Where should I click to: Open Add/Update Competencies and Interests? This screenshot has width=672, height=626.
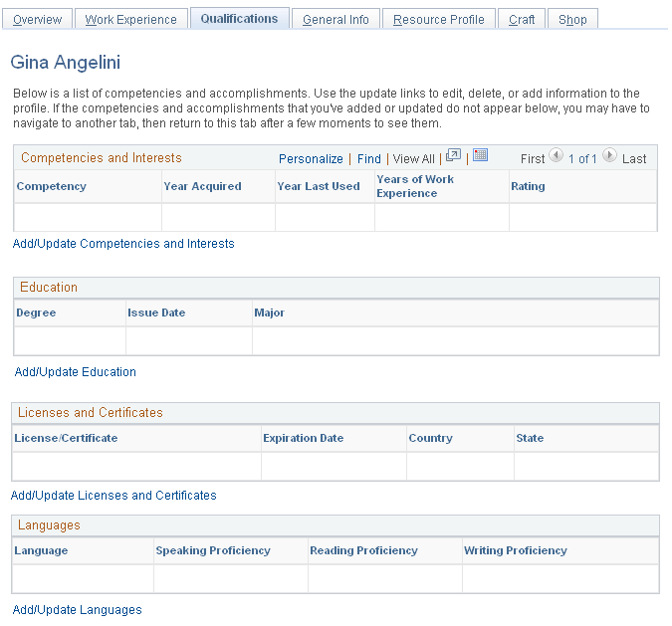[123, 244]
